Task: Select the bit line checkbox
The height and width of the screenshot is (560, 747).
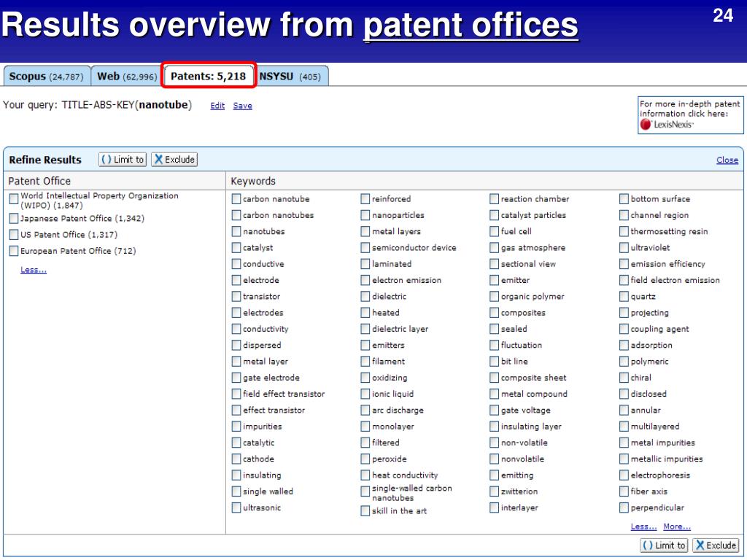Action: pos(495,361)
